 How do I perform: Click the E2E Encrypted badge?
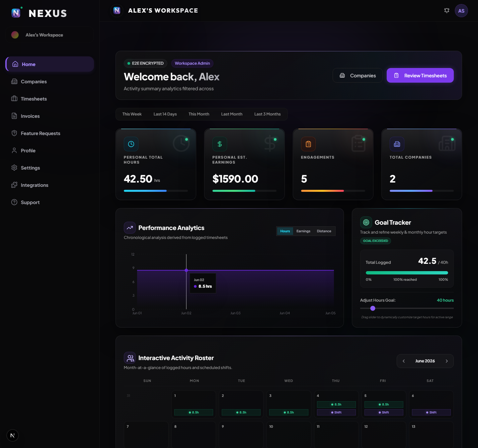point(145,63)
